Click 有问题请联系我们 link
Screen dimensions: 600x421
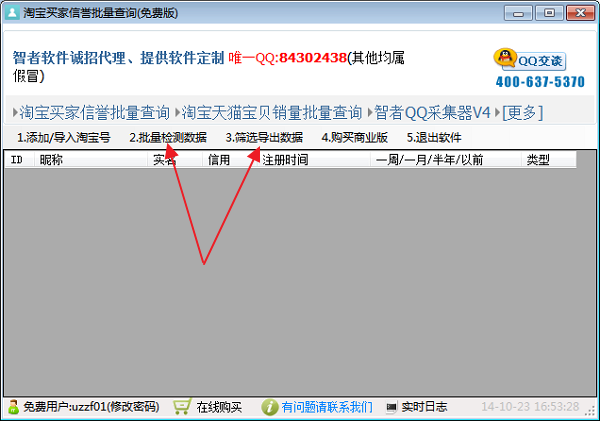[x=327, y=407]
